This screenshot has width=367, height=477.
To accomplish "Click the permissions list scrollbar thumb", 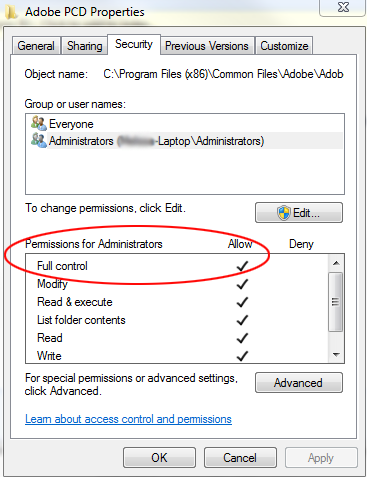I will 336,302.
